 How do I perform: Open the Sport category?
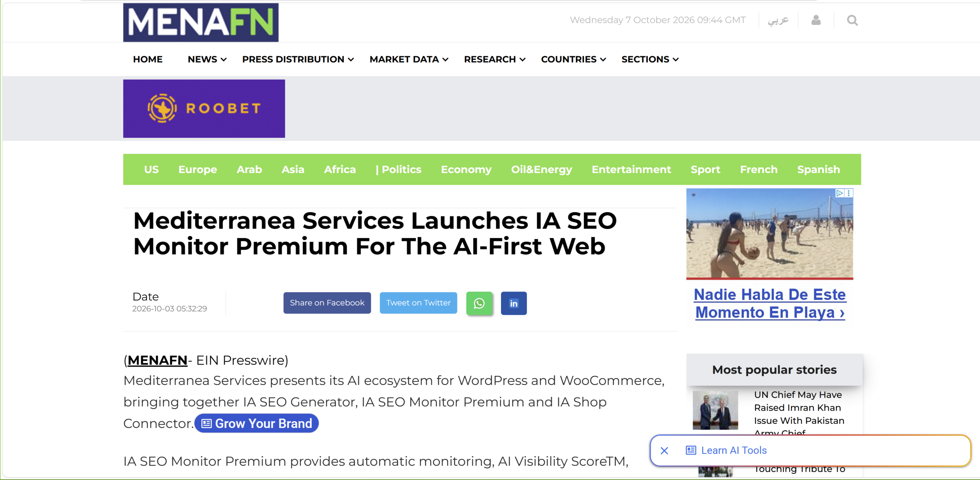tap(705, 169)
